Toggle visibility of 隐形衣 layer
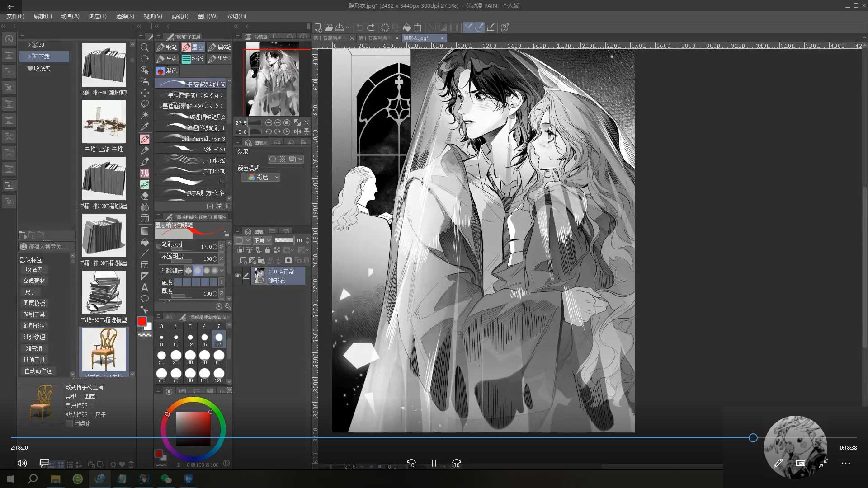Screen dimensions: 868x488 coord(238,276)
